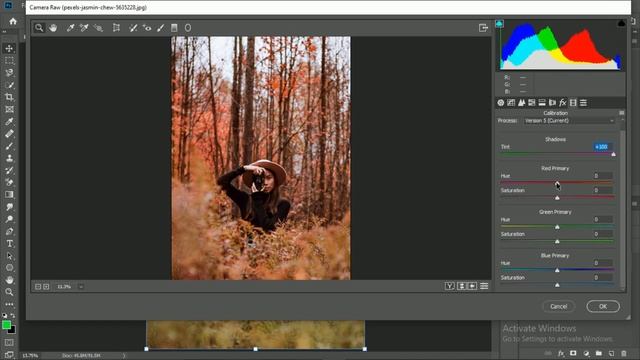Click the Green Primary Saturation slider handle
Screen dimensions: 640x360
pyautogui.click(x=557, y=242)
